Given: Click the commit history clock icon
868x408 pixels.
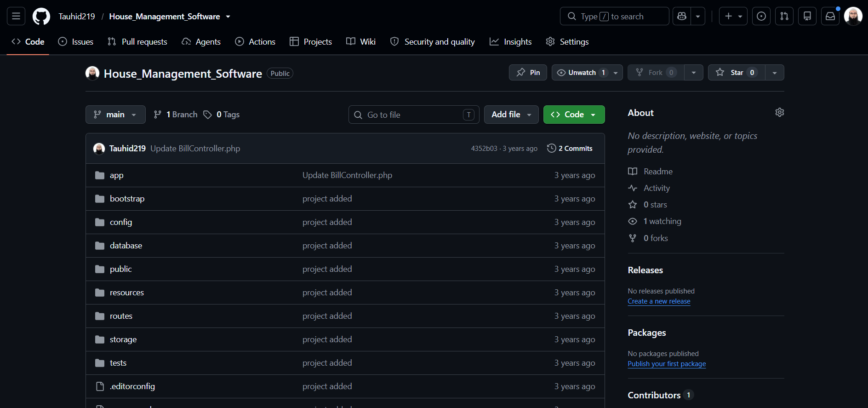Looking at the screenshot, I should [x=551, y=148].
